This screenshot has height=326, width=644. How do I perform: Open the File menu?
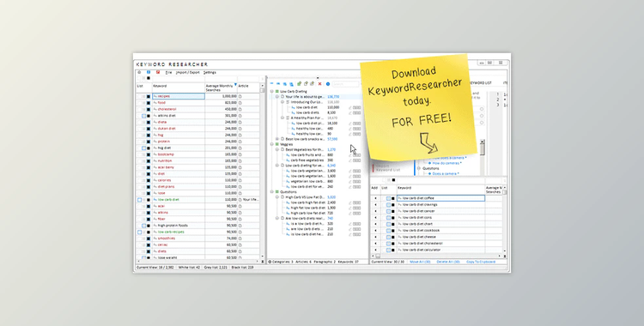point(169,72)
